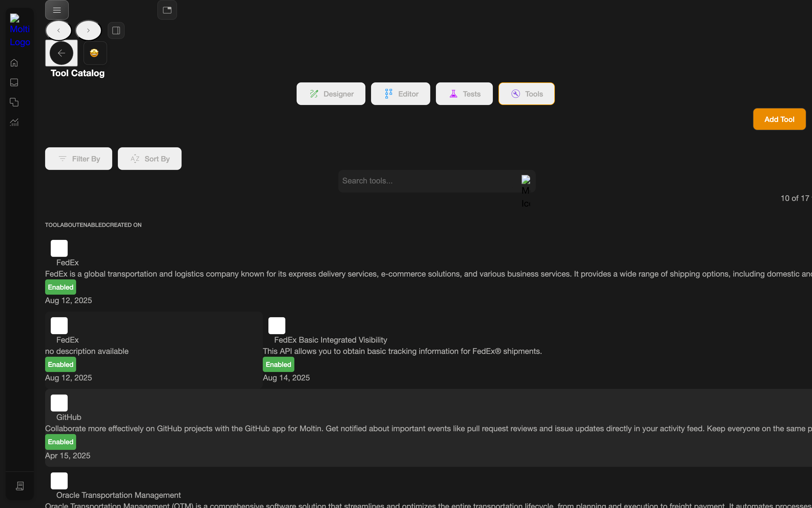Select the Tools tab
The width and height of the screenshot is (812, 508).
(526, 94)
